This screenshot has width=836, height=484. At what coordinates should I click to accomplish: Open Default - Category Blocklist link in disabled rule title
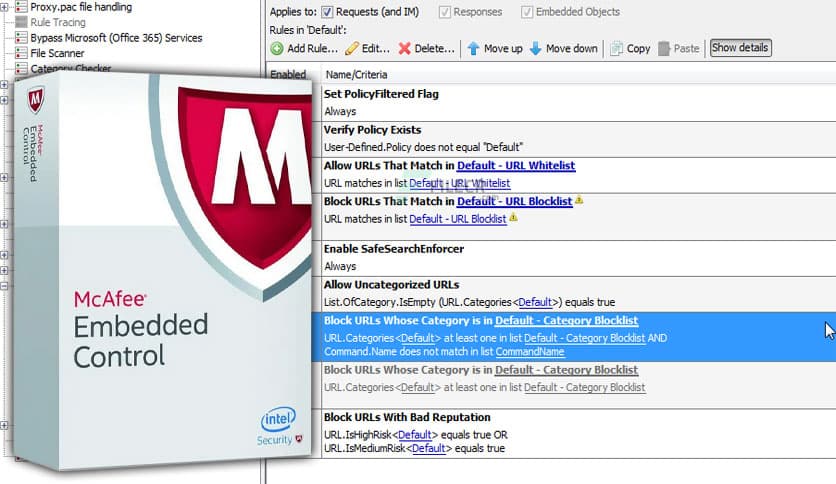pyautogui.click(x=566, y=370)
